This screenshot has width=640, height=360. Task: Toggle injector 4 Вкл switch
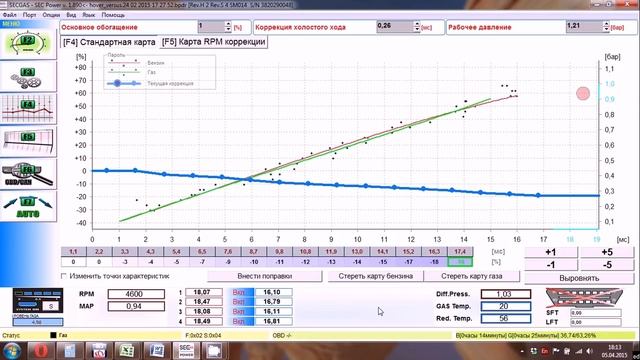pyautogui.click(x=241, y=321)
